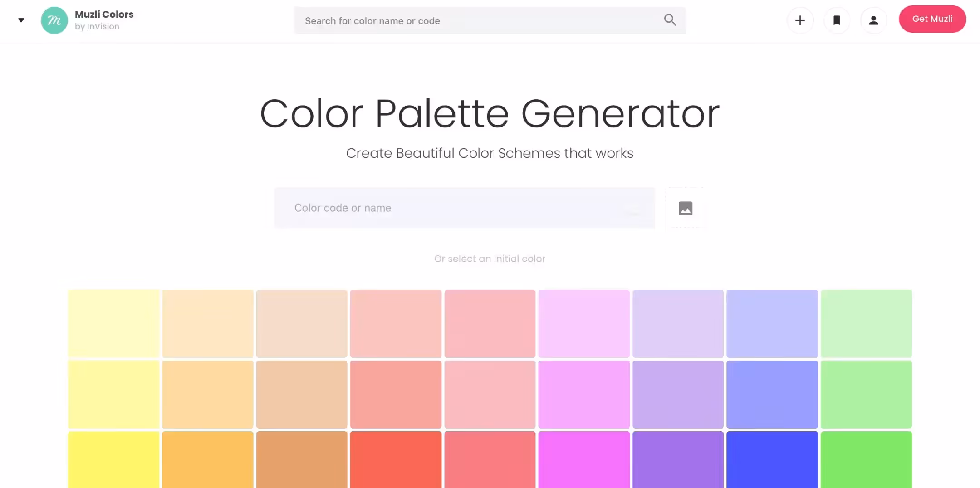Open saved palettes via bookmark icon

837,20
